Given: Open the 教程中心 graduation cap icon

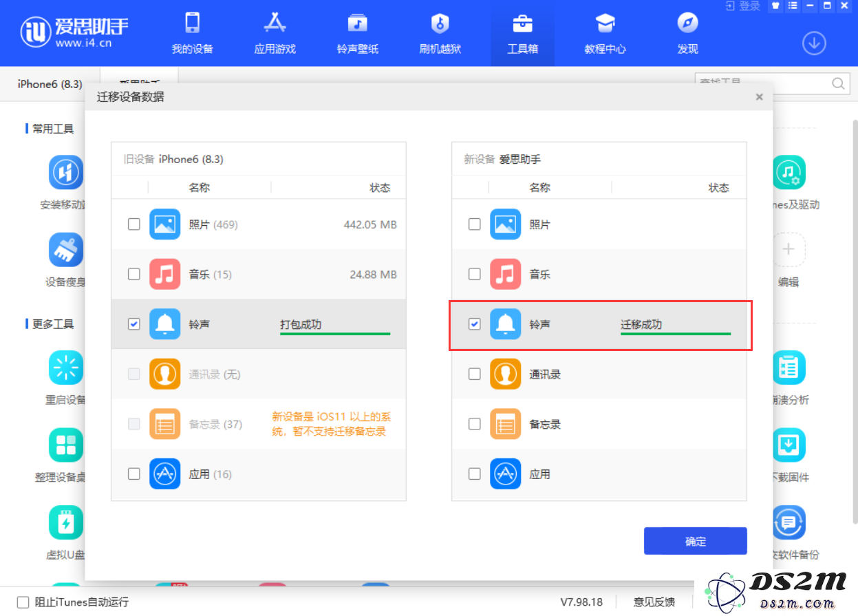Looking at the screenshot, I should pos(605,23).
